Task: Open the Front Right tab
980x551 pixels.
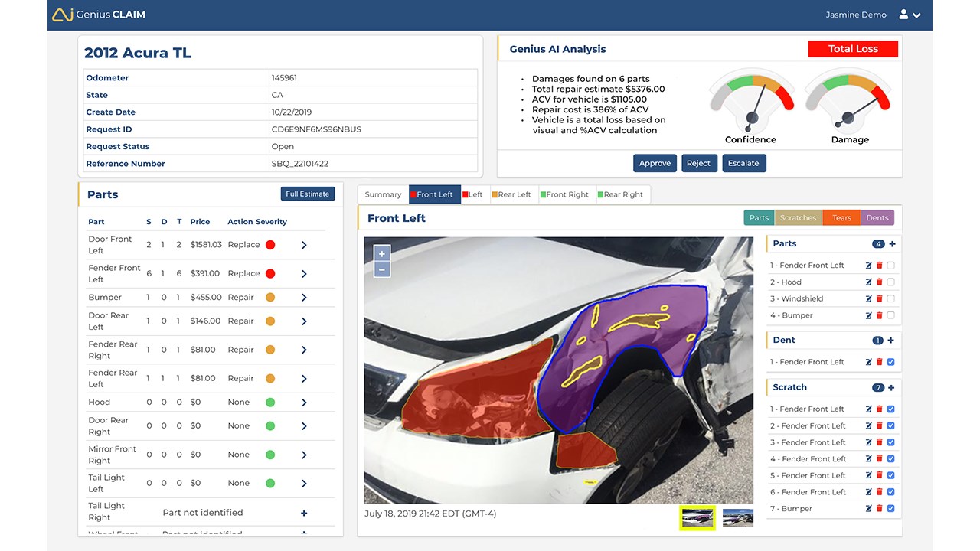Action: click(567, 194)
